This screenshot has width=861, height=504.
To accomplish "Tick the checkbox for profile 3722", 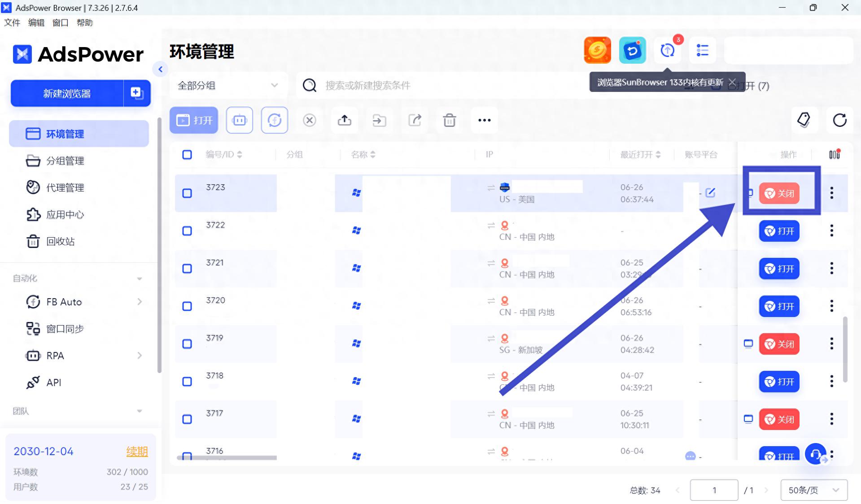I will [187, 231].
